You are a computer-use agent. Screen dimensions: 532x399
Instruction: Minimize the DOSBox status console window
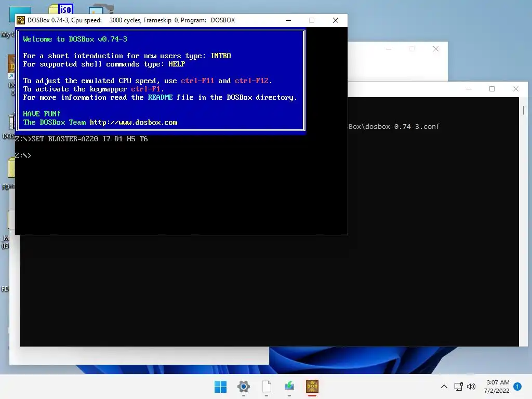(x=469, y=89)
